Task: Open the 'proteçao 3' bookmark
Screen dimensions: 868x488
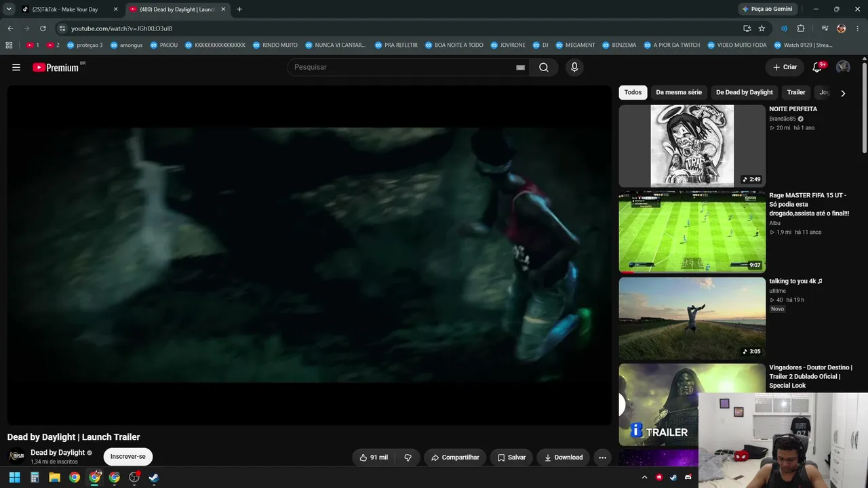Action: click(85, 45)
